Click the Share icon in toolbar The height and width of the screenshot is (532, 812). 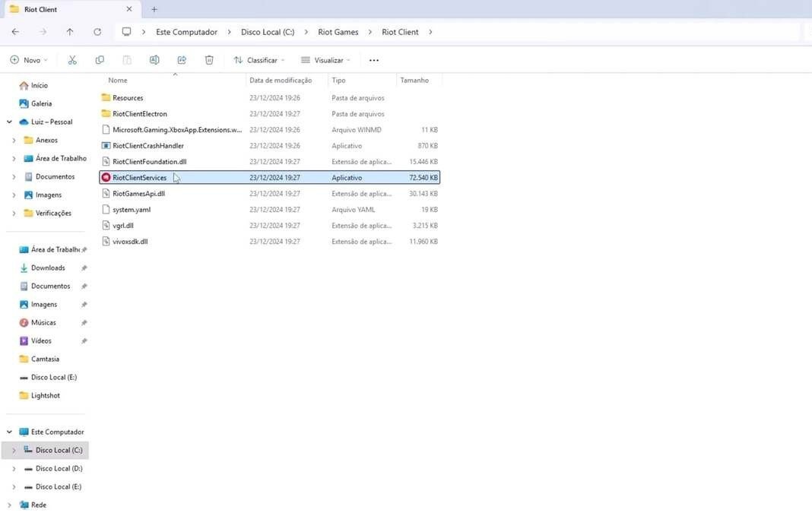tap(182, 60)
